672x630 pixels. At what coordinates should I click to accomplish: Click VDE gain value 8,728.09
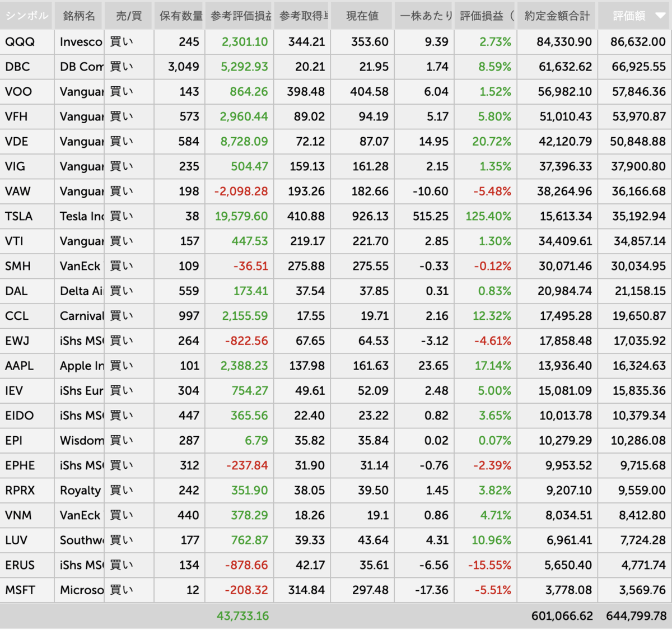tap(244, 142)
